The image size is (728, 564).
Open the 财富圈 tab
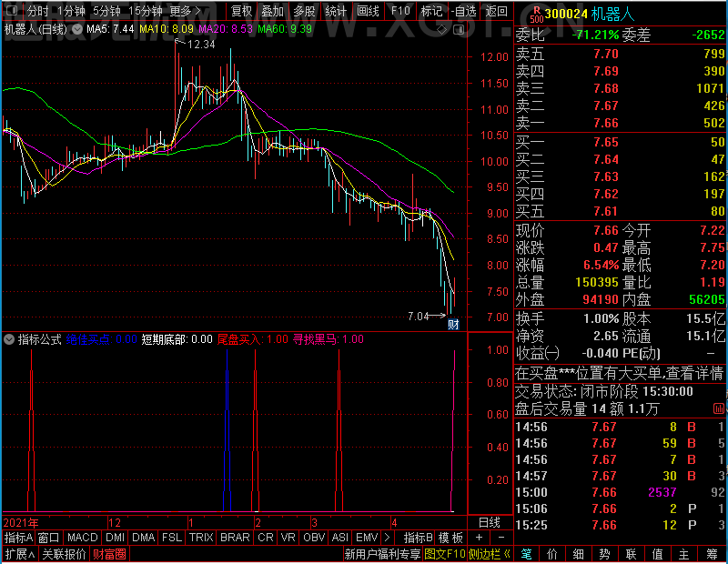click(x=109, y=554)
